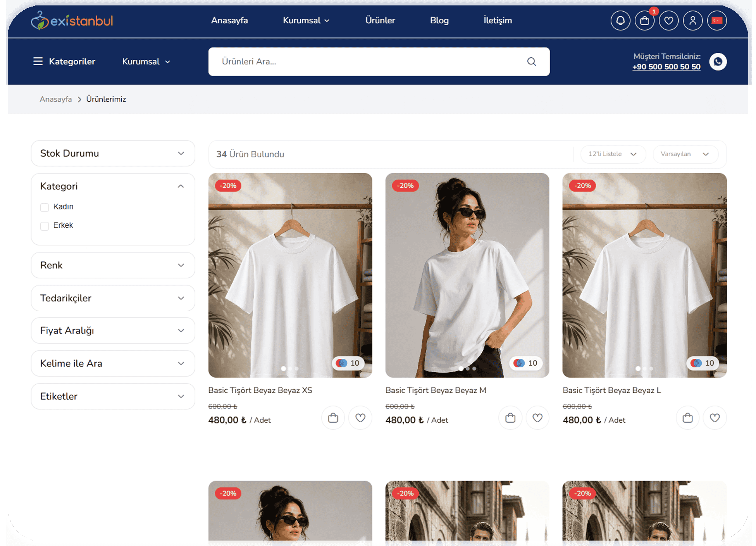
Task: Add Basic Tişört Beyaz Beyaz M to cart
Action: point(510,418)
